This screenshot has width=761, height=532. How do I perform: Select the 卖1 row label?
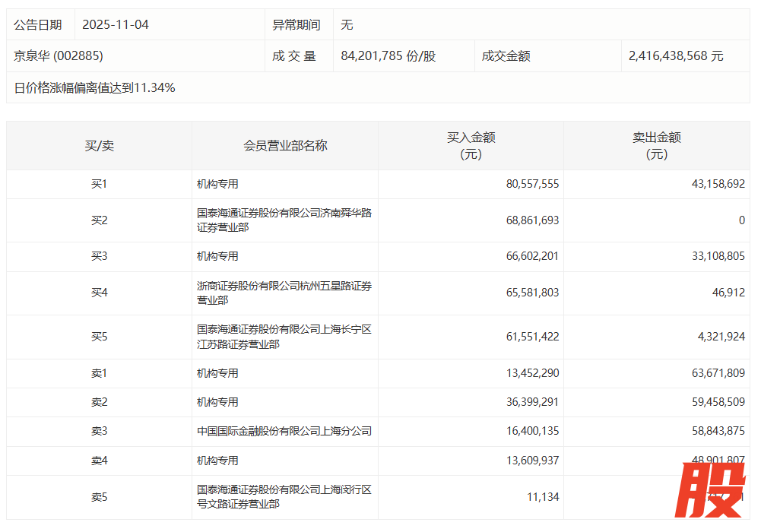[x=100, y=373]
